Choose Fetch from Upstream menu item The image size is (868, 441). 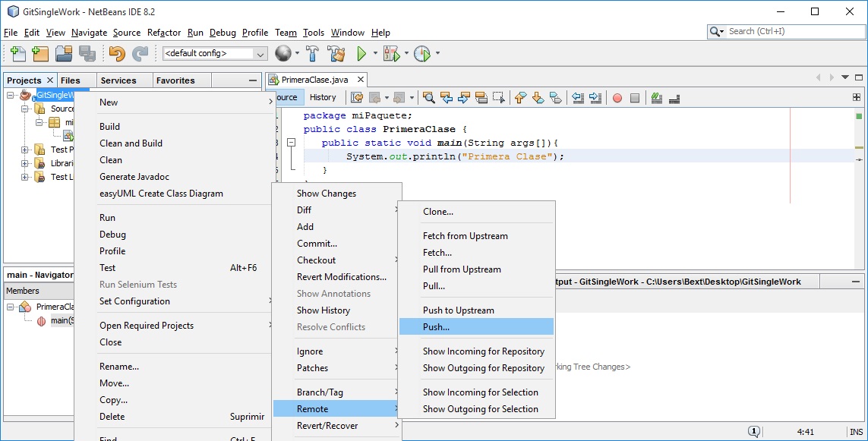tap(476, 236)
